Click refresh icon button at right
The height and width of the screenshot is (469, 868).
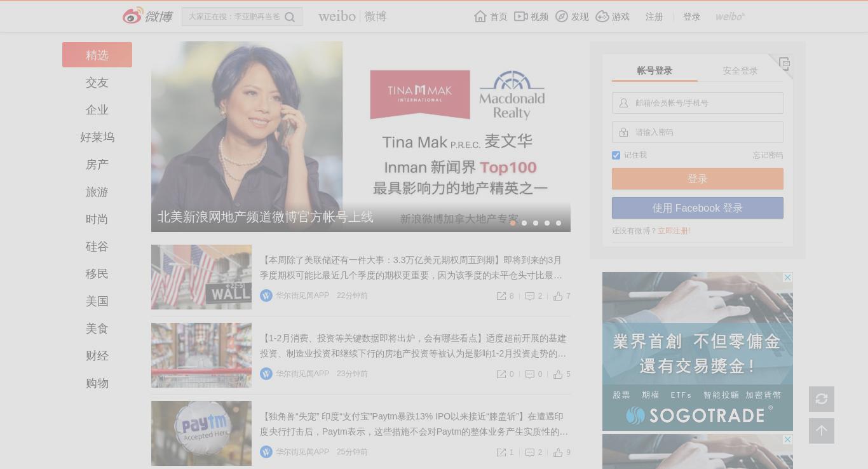pyautogui.click(x=822, y=399)
